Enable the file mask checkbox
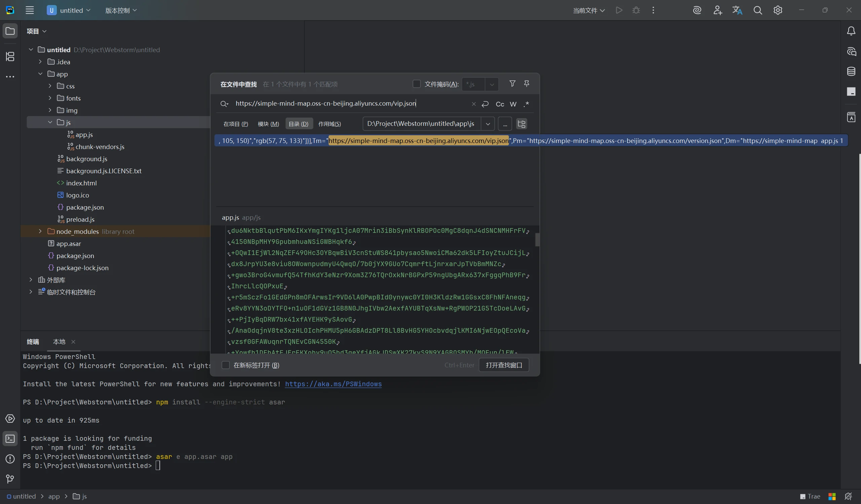This screenshot has width=861, height=504. [416, 84]
